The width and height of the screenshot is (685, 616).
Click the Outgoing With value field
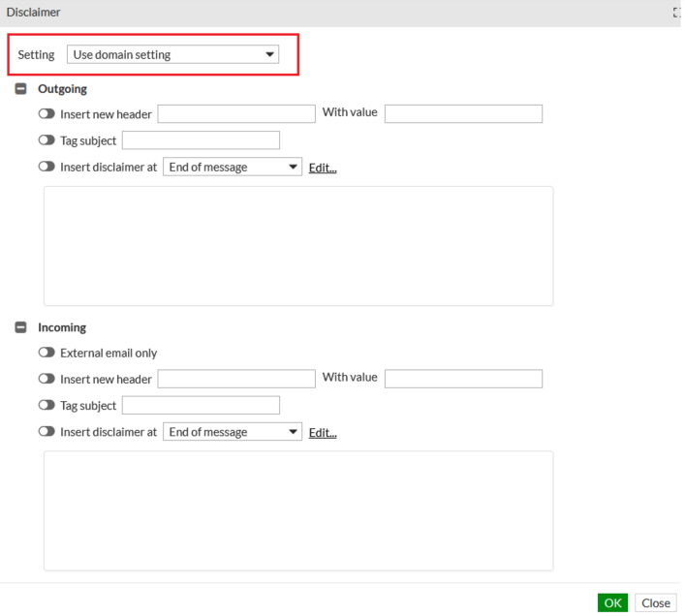click(463, 114)
